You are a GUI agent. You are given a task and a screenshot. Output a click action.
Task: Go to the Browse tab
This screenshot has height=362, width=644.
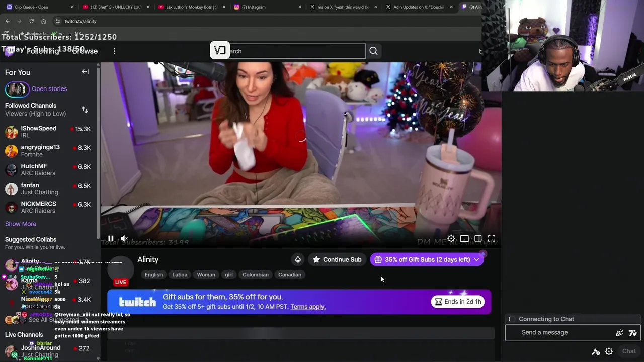(85, 51)
